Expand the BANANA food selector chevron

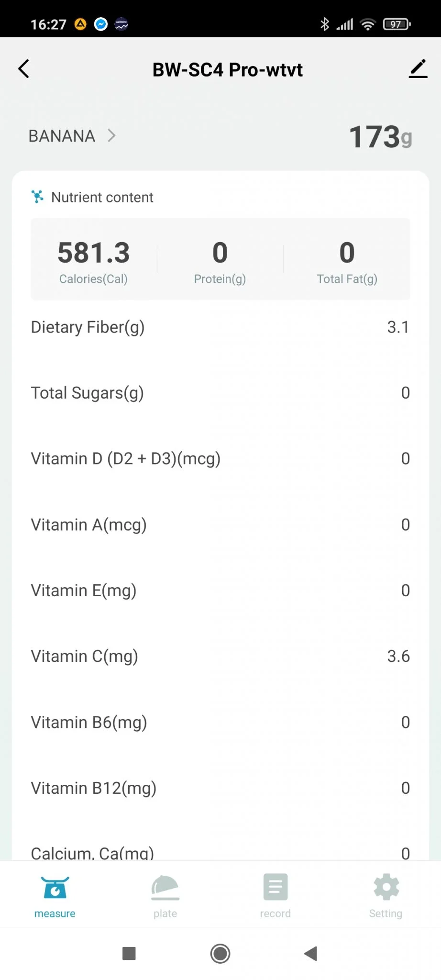point(111,136)
